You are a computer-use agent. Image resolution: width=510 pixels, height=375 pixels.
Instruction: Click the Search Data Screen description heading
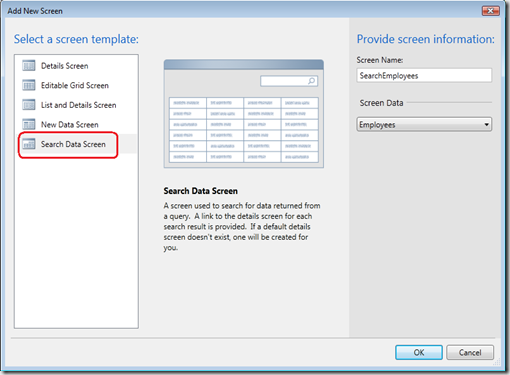click(x=201, y=191)
